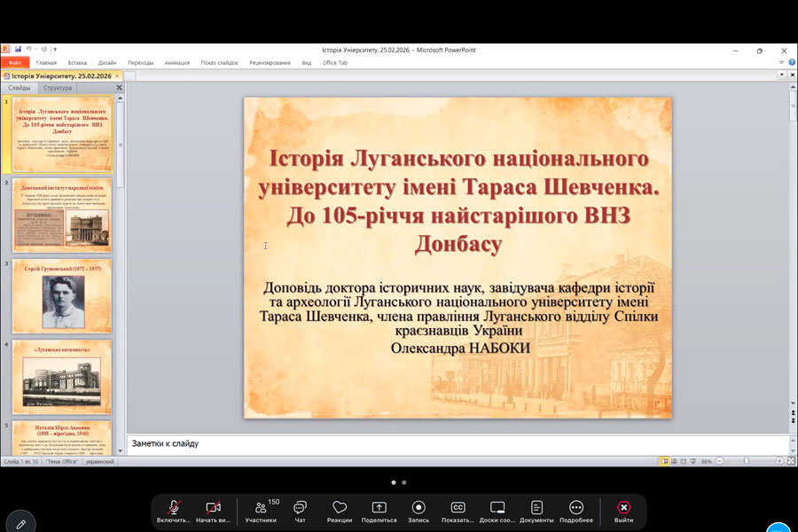
Task: Switch to the Структура outline tab
Action: [58, 88]
